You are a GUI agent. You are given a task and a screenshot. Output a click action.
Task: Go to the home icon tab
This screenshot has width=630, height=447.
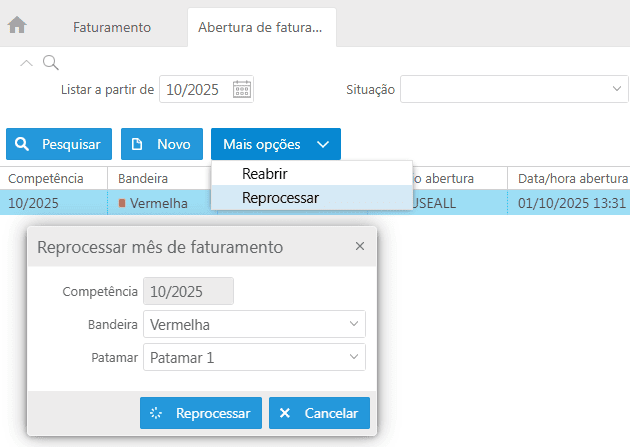(x=17, y=26)
